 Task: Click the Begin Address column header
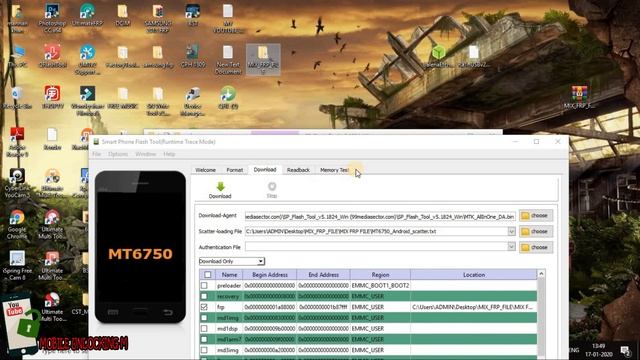point(270,275)
